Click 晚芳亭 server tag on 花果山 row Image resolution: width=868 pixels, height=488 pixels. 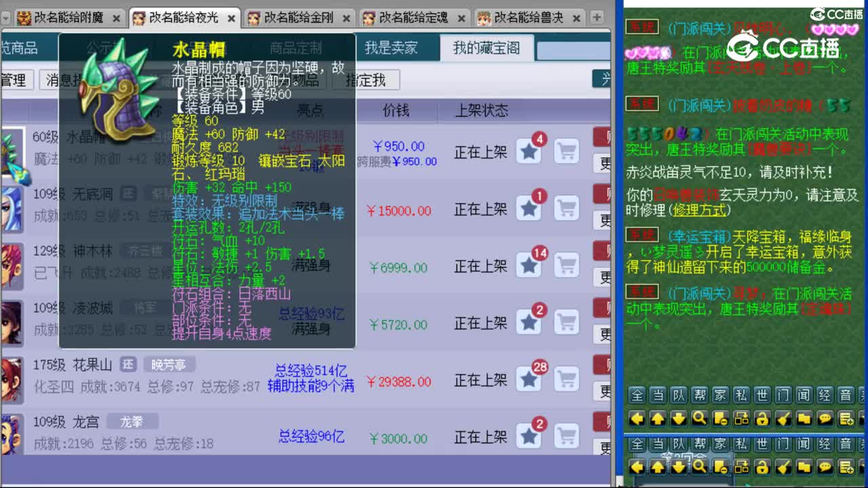tap(169, 365)
